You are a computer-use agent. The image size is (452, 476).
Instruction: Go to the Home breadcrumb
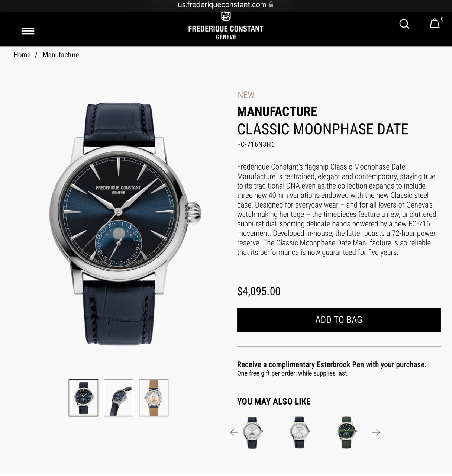pos(22,55)
